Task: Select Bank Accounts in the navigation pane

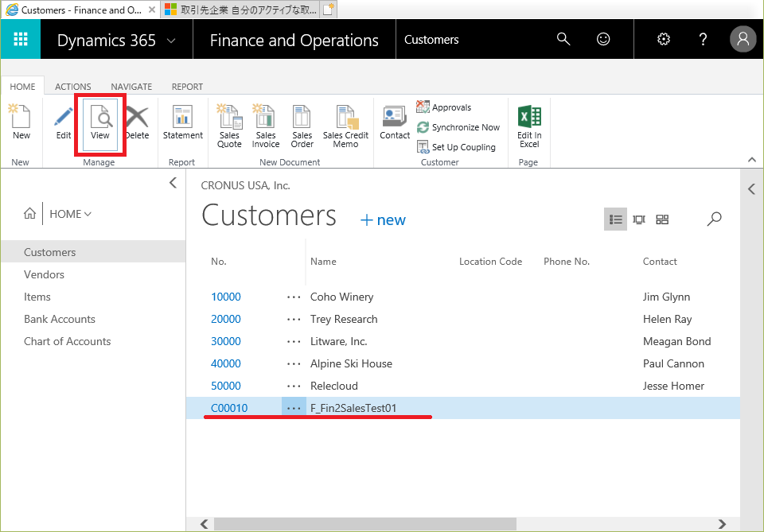Action: click(60, 320)
